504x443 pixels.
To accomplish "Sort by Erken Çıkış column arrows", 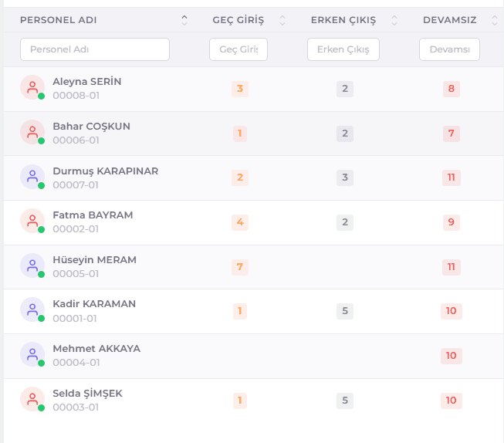I will (x=394, y=20).
